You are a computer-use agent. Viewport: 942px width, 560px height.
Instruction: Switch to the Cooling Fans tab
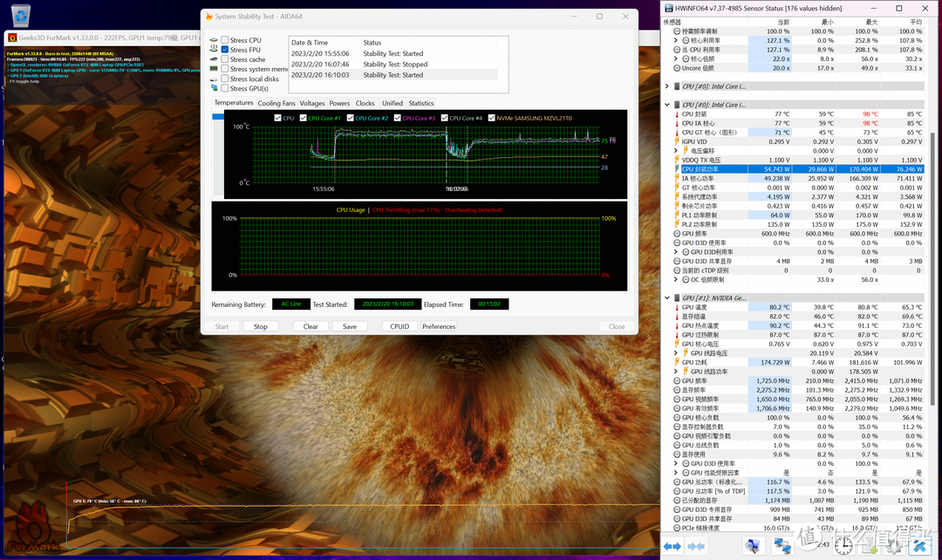276,103
